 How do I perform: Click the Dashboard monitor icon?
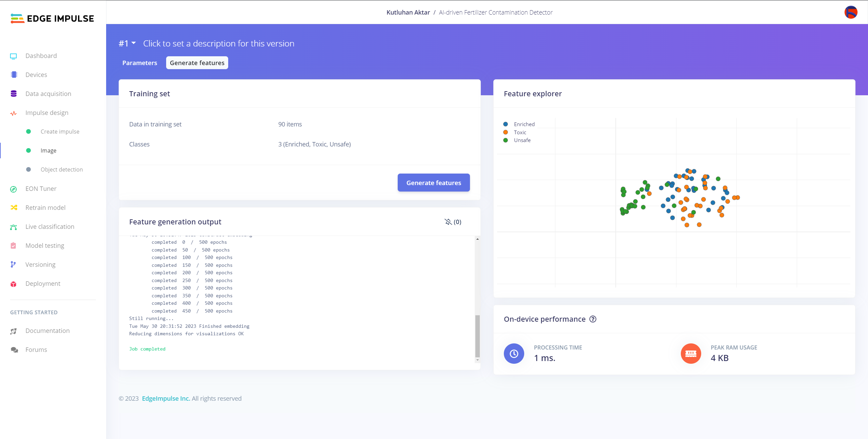(14, 56)
